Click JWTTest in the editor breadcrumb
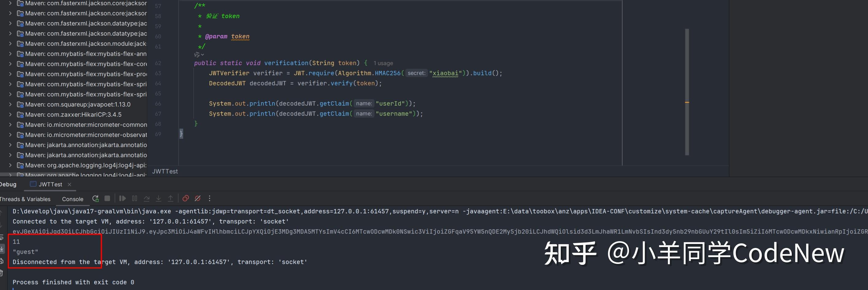 tap(165, 171)
